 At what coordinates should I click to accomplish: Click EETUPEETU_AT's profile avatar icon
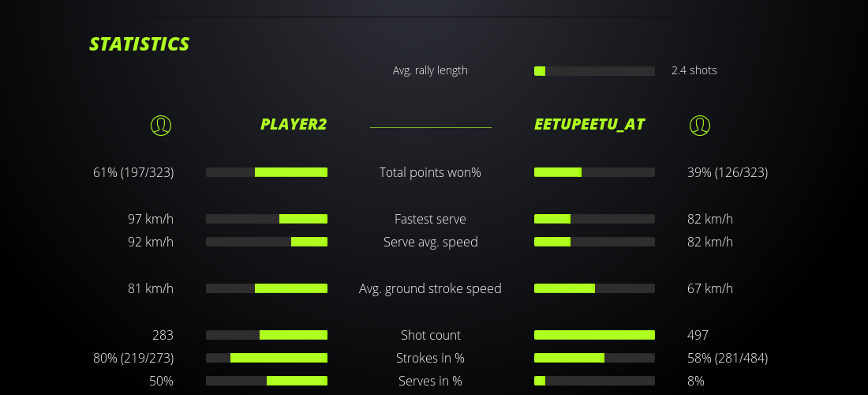click(699, 125)
